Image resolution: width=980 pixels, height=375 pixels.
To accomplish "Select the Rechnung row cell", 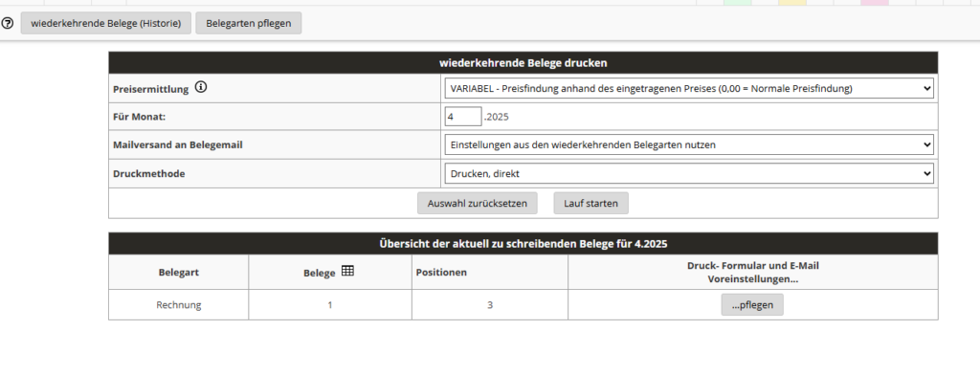I will click(x=179, y=305).
